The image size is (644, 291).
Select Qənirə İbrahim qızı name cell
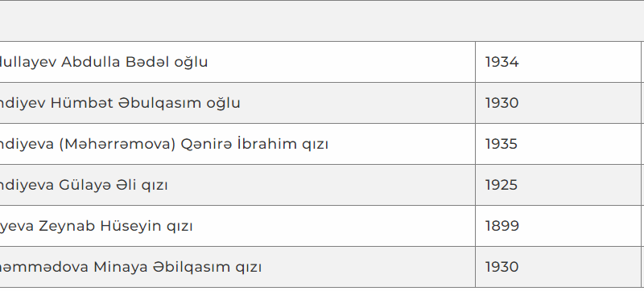pyautogui.click(x=237, y=144)
